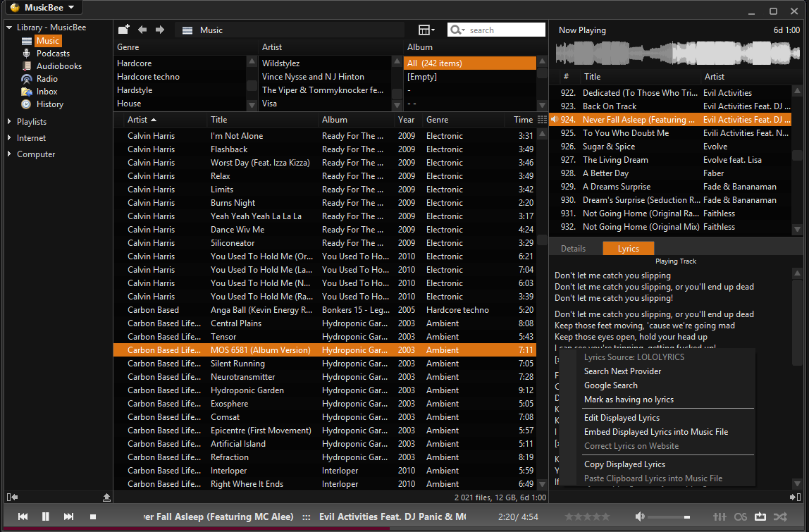Open the panel layout dropdown
The width and height of the screenshot is (809, 532).
(x=426, y=30)
